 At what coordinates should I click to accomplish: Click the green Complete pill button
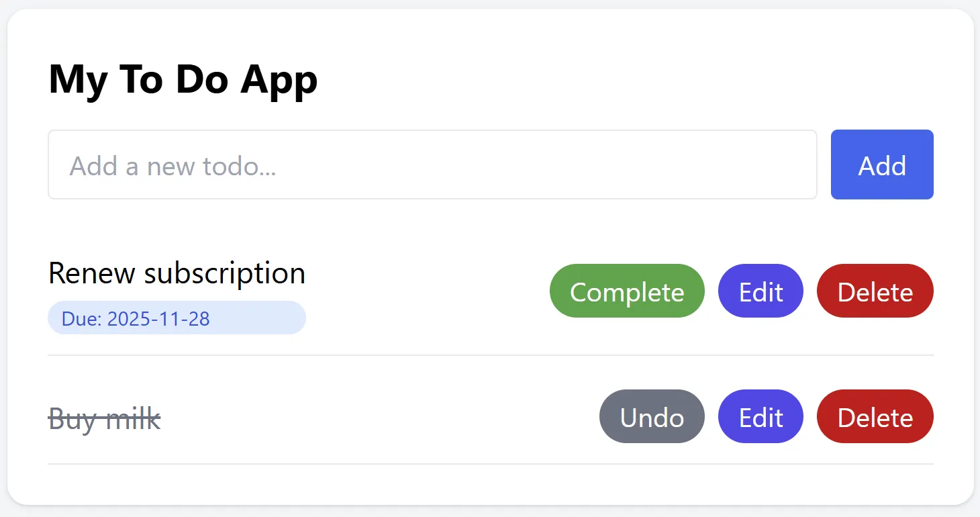click(x=626, y=291)
